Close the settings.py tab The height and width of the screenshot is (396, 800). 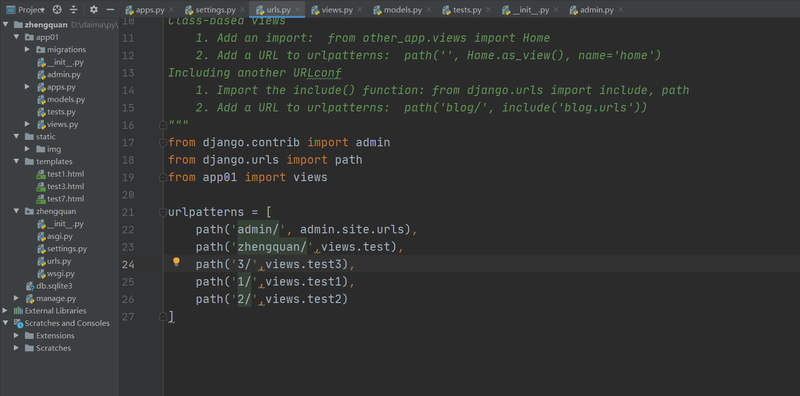click(x=242, y=10)
